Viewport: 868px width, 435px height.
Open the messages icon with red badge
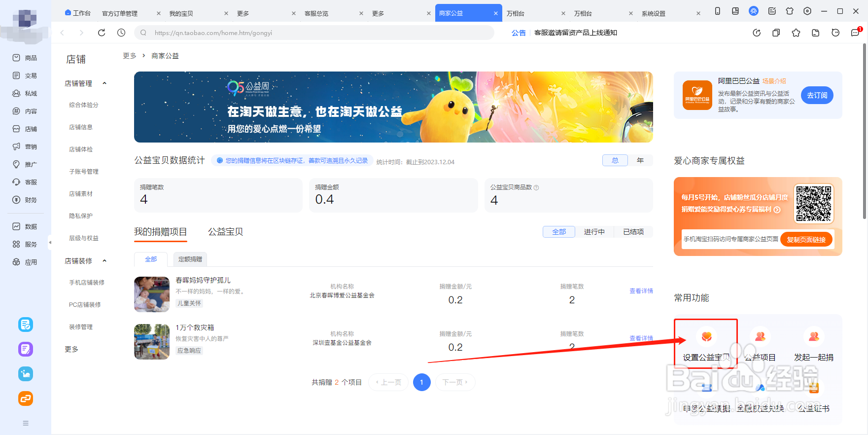(855, 33)
